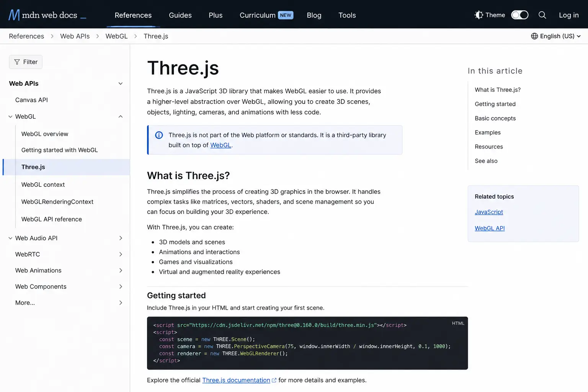Jump to See also section

point(486,161)
